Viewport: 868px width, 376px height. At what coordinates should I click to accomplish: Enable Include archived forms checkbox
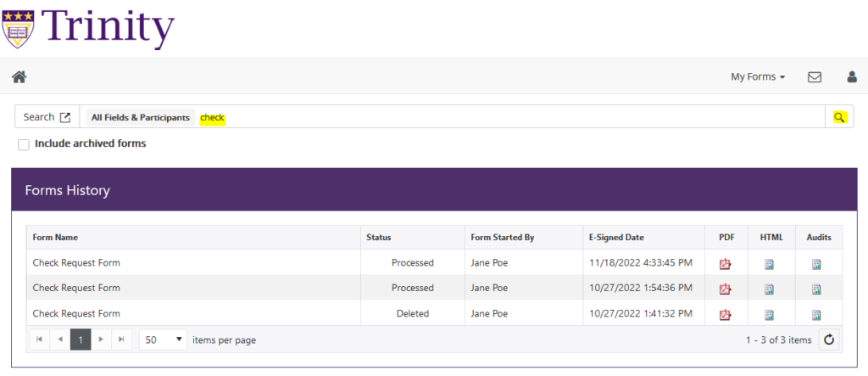tap(24, 144)
